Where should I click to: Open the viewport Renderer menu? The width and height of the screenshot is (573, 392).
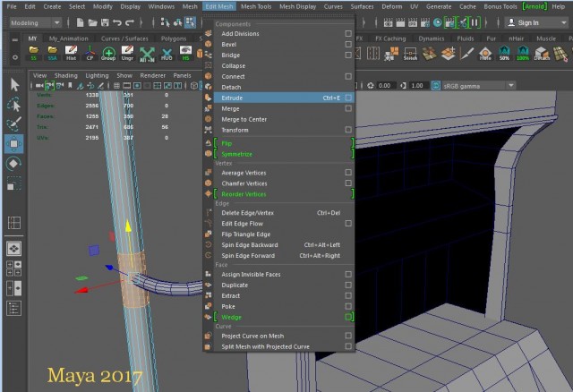153,75
